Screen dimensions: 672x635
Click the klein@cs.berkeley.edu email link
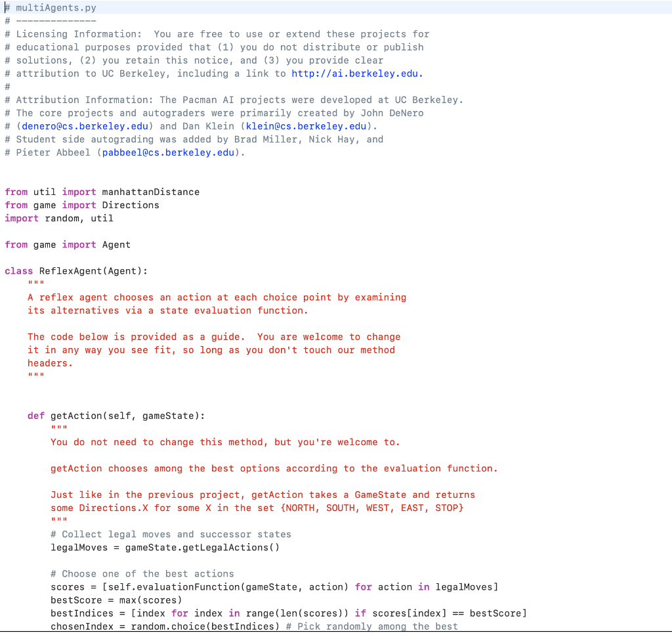(306, 127)
